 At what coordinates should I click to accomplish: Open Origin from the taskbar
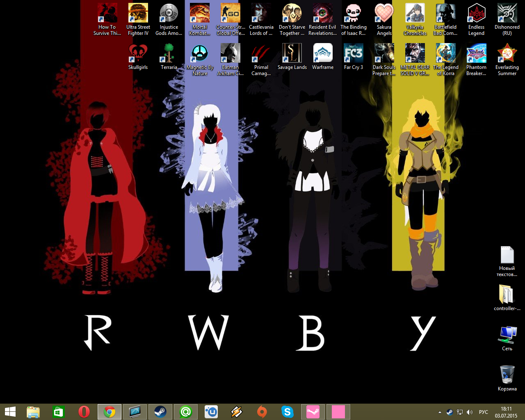coord(262,412)
